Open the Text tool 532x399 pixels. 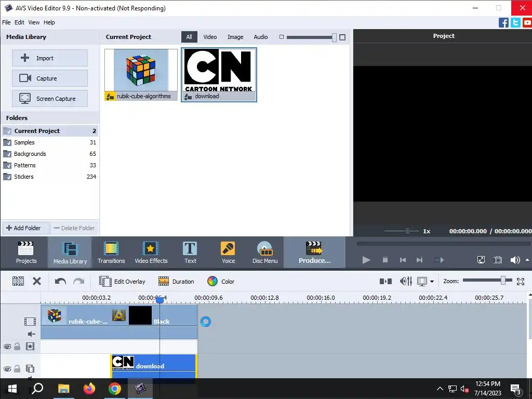click(x=190, y=252)
